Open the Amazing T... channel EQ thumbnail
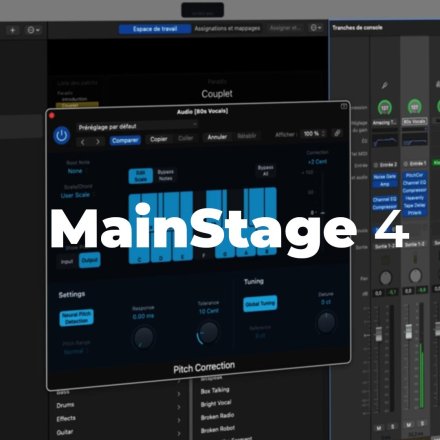 (x=385, y=141)
